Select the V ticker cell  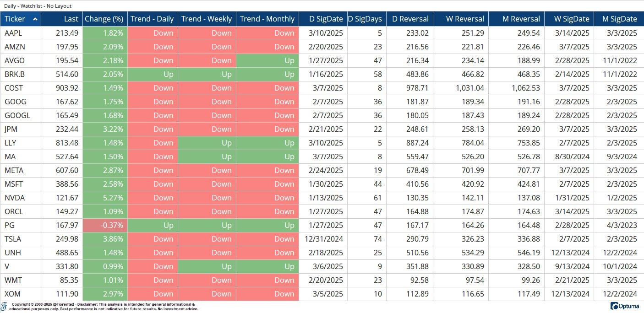21,266
